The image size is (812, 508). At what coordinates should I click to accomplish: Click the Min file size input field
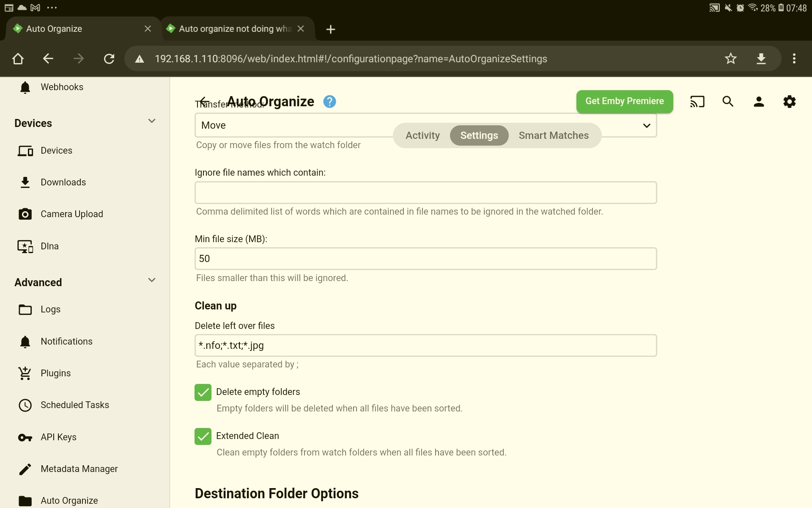(x=425, y=259)
